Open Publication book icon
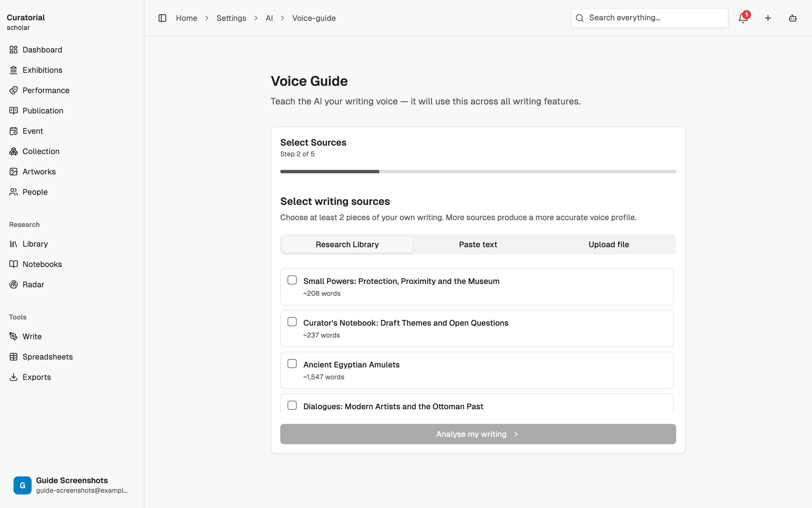812x508 pixels. 14,111
